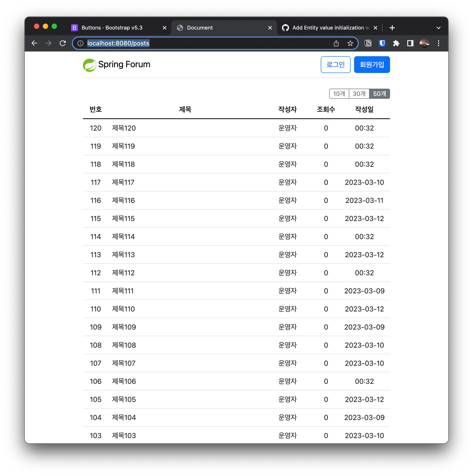
Task: Open the Chrome profile avatar
Action: click(424, 43)
